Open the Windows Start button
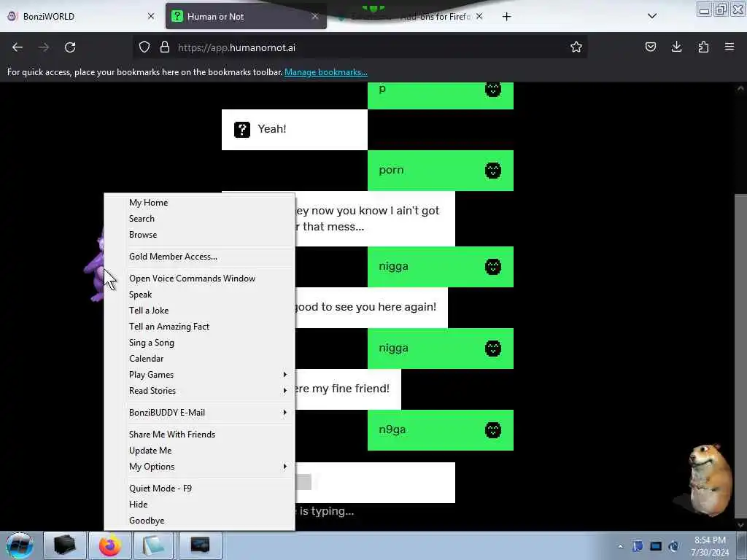The width and height of the screenshot is (747, 560). [x=20, y=545]
